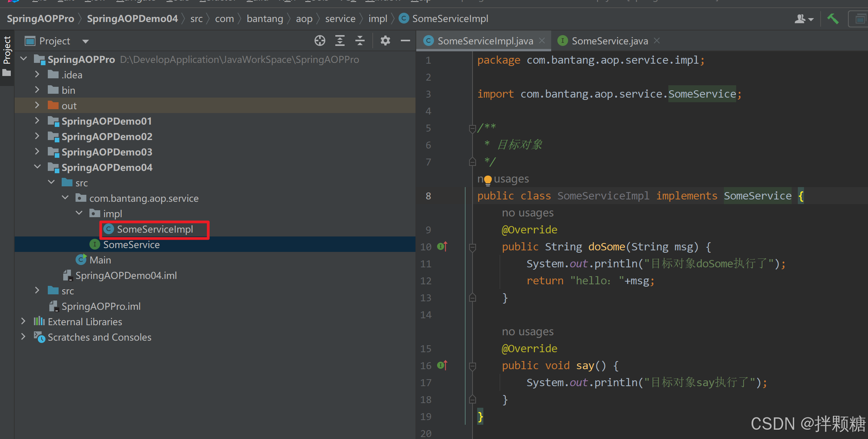Viewport: 868px width, 439px height.
Task: Open Project panel settings gear
Action: click(x=385, y=41)
